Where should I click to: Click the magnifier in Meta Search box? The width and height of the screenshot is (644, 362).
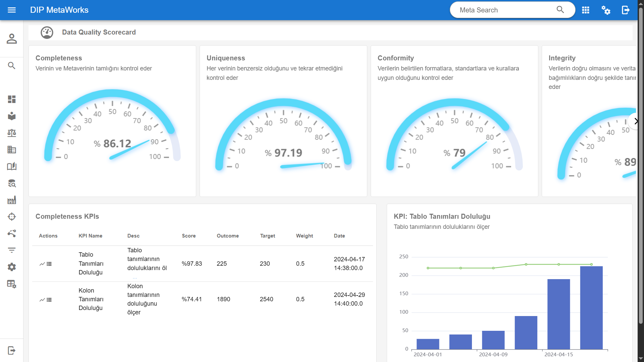click(x=560, y=10)
